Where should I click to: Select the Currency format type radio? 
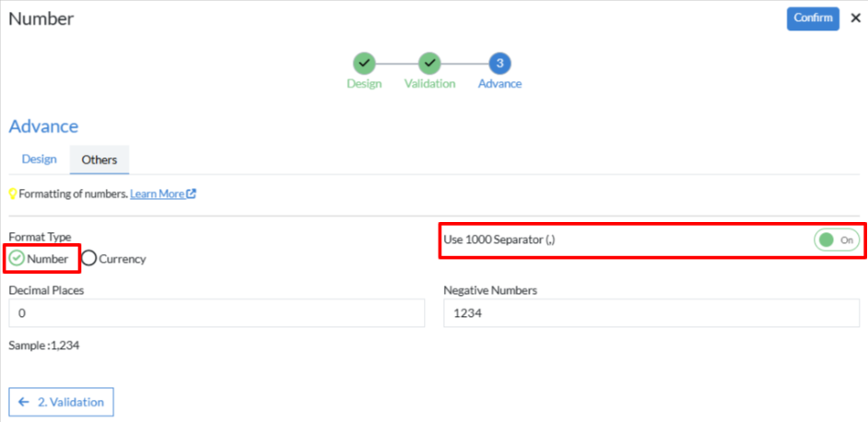coord(89,259)
